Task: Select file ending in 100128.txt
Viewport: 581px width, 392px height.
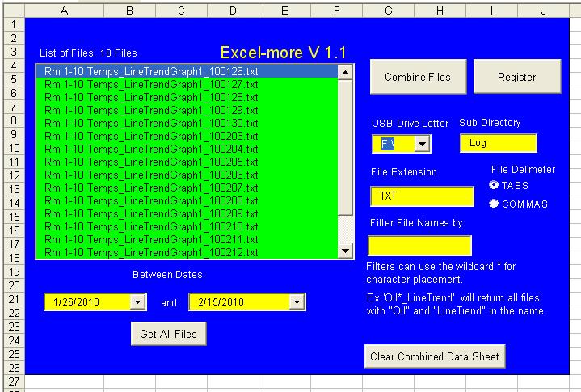Action: tap(187, 98)
